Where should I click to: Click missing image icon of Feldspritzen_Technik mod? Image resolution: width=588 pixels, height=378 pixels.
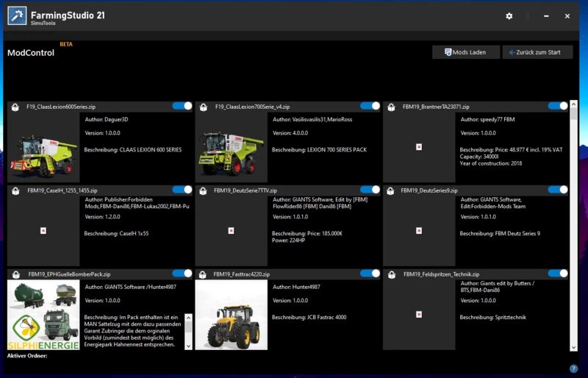point(419,315)
